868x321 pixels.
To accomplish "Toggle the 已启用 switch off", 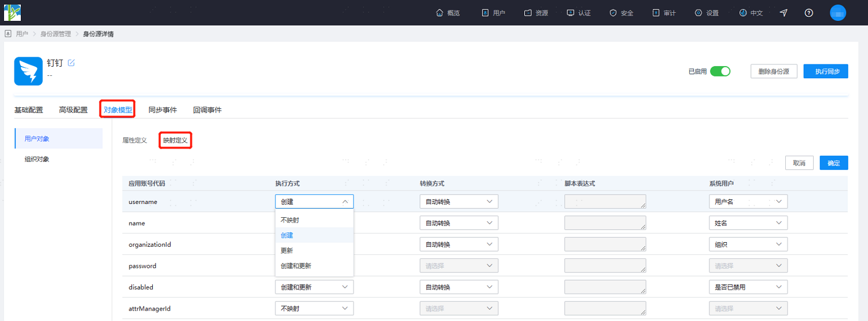I will point(720,71).
